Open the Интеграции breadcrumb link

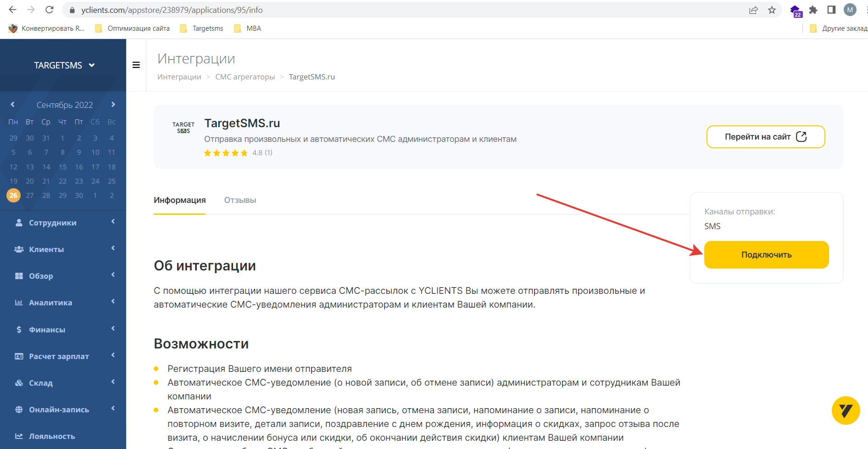pyautogui.click(x=179, y=77)
